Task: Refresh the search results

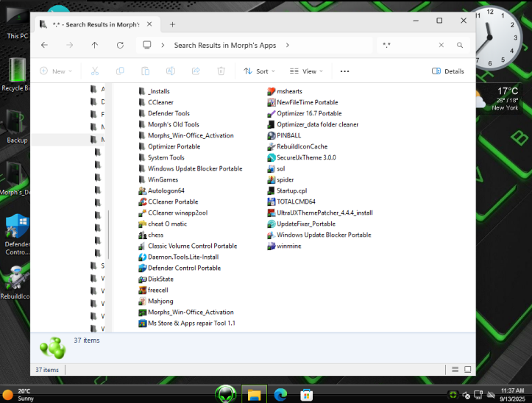Action: [120, 45]
